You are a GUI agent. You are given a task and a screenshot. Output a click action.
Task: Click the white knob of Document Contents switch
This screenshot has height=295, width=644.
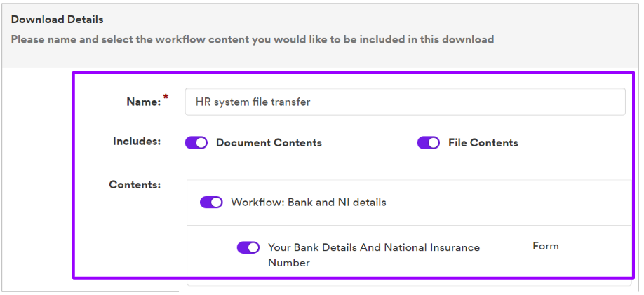[201, 143]
